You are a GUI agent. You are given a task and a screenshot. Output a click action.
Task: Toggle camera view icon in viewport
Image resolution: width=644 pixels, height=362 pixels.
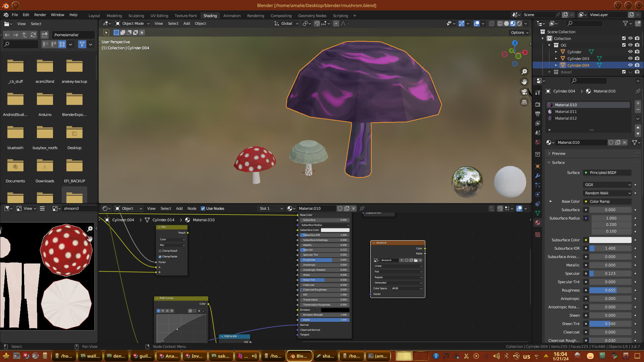coord(524,92)
